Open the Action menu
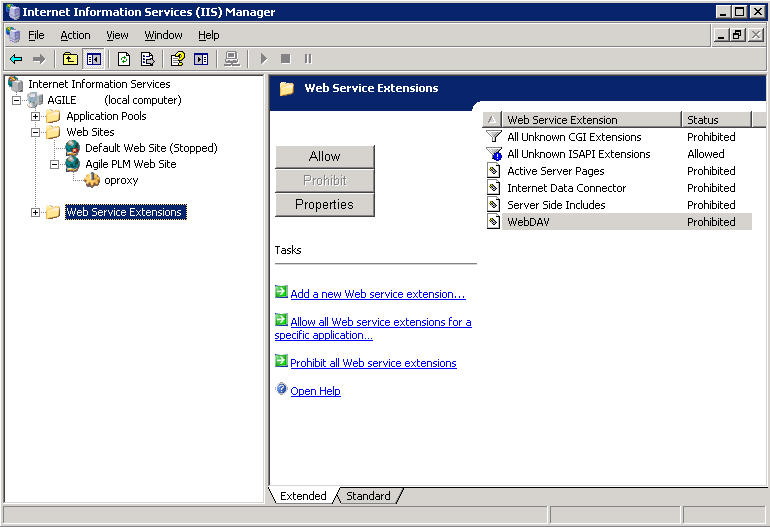The width and height of the screenshot is (770, 527). tap(75, 35)
